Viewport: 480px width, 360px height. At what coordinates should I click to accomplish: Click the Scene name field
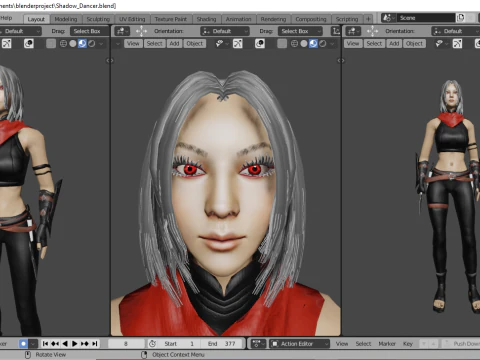427,18
